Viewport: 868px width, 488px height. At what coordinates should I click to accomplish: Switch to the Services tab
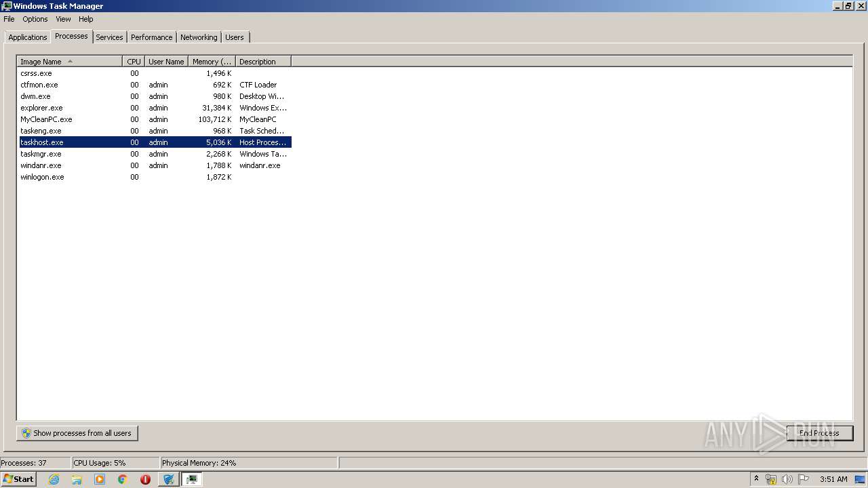[109, 37]
